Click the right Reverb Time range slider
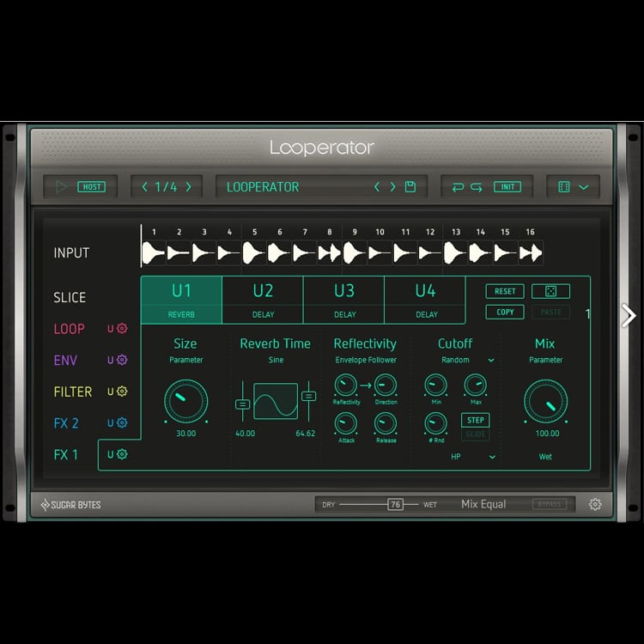This screenshot has height=644, width=644. (x=308, y=396)
